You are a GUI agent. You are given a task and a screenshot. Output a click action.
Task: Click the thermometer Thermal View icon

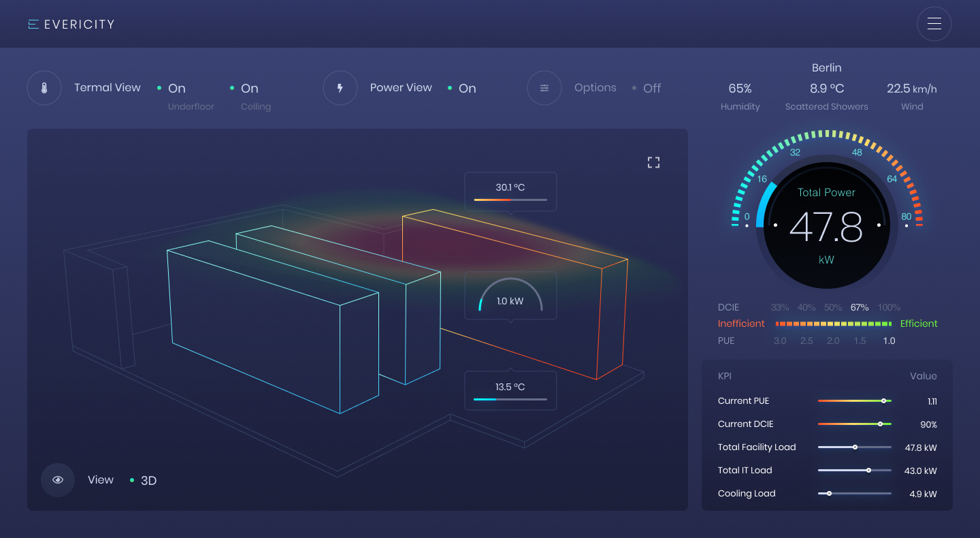pos(44,89)
